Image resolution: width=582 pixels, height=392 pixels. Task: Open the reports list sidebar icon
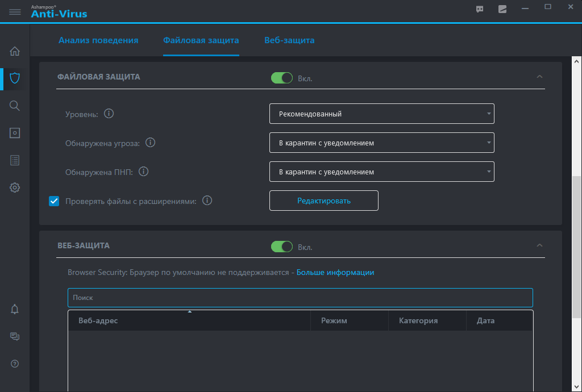(15, 160)
